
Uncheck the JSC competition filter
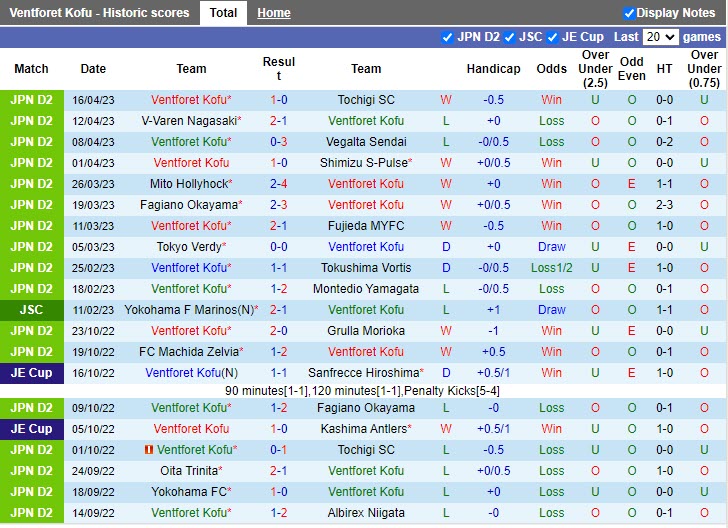pyautogui.click(x=509, y=37)
